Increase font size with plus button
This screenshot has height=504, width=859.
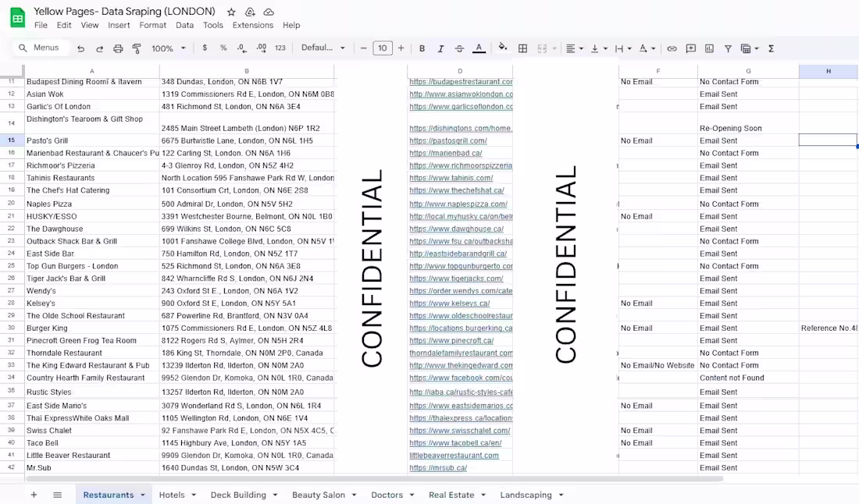(401, 48)
